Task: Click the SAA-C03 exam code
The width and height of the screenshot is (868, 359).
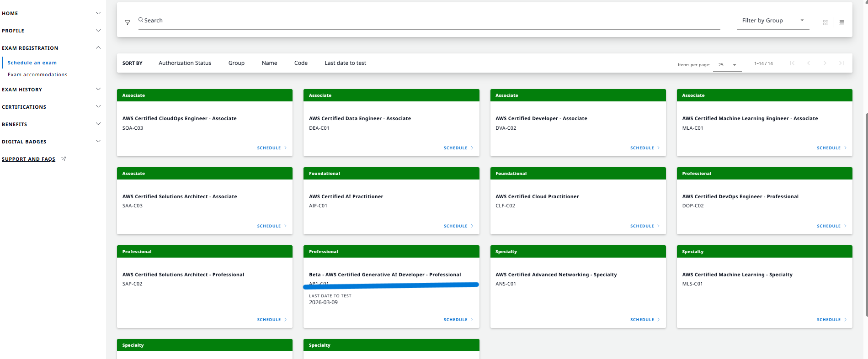Action: tap(133, 206)
